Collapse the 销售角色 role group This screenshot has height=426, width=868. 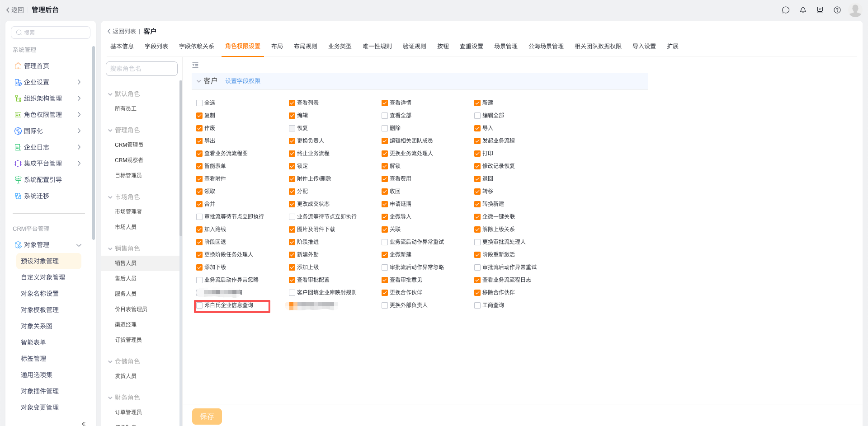110,248
